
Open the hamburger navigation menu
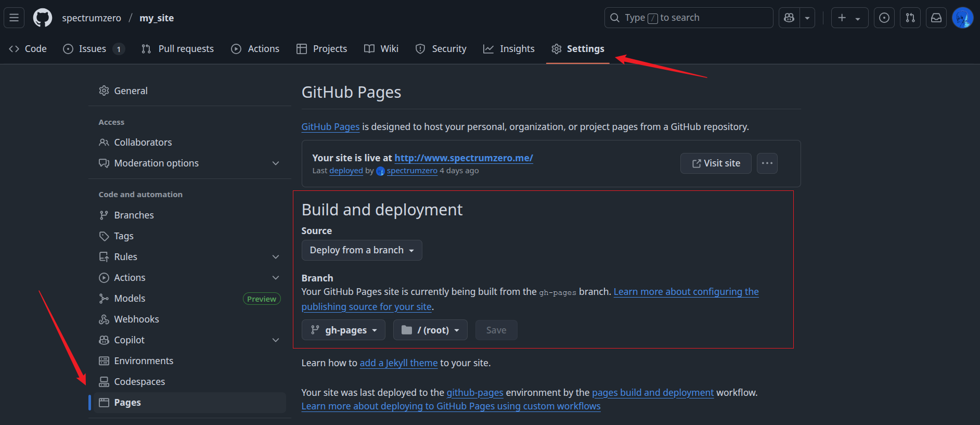pyautogui.click(x=14, y=18)
